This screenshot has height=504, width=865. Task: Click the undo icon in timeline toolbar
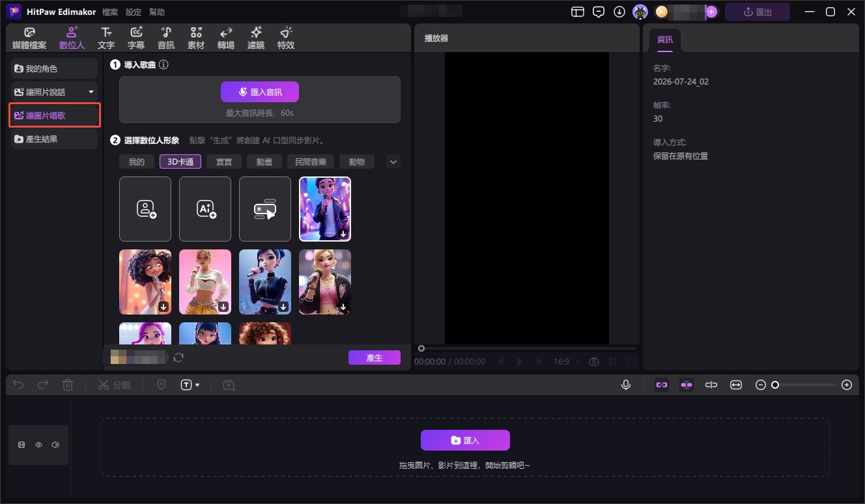[18, 385]
